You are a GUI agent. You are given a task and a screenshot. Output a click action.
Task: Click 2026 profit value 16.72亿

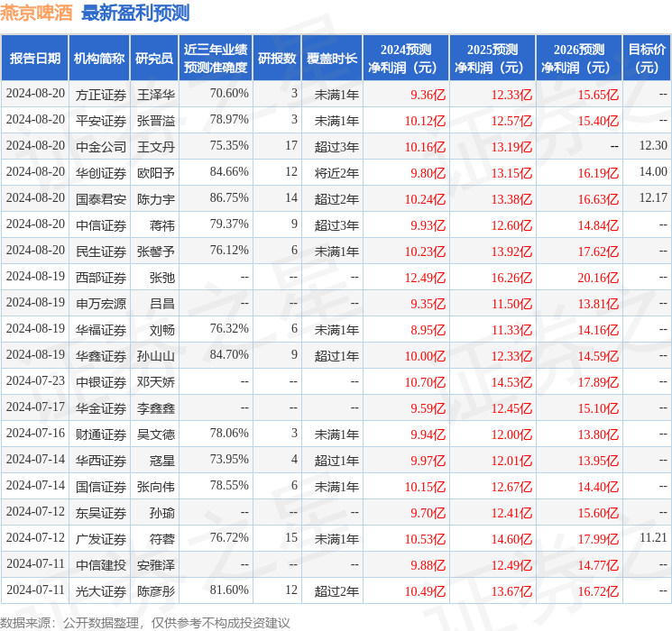coord(598,591)
